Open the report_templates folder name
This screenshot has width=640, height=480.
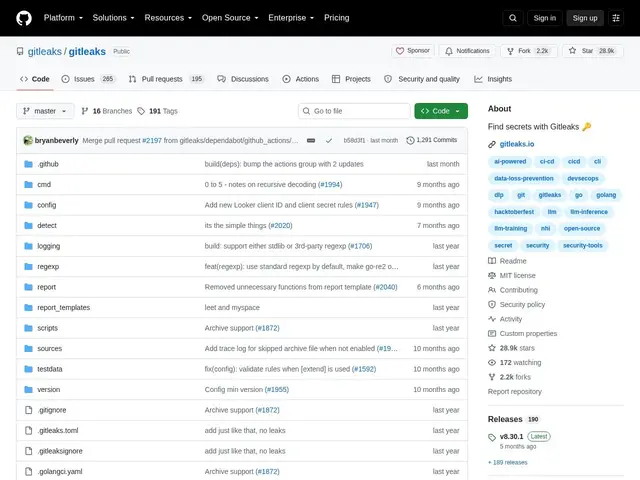pos(63,308)
